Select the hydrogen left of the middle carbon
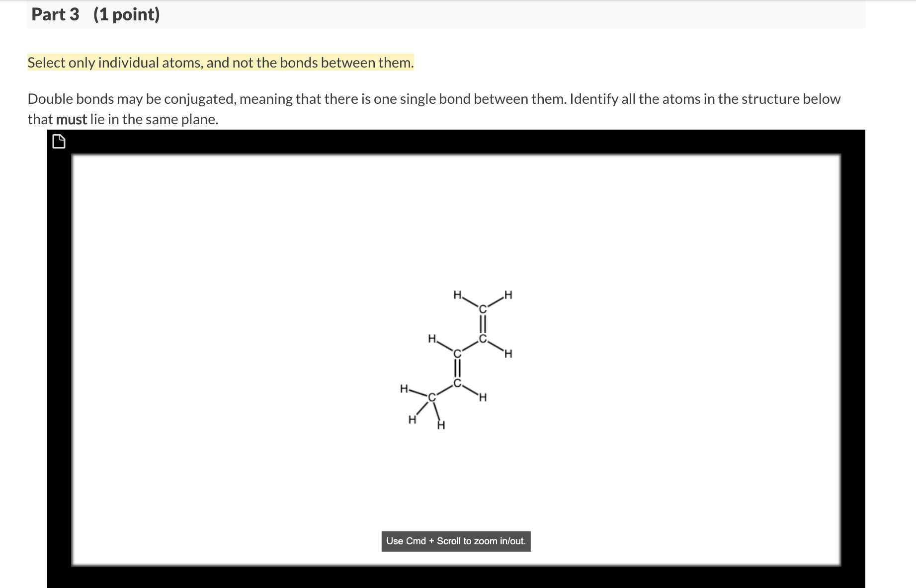This screenshot has height=588, width=916. [x=432, y=339]
